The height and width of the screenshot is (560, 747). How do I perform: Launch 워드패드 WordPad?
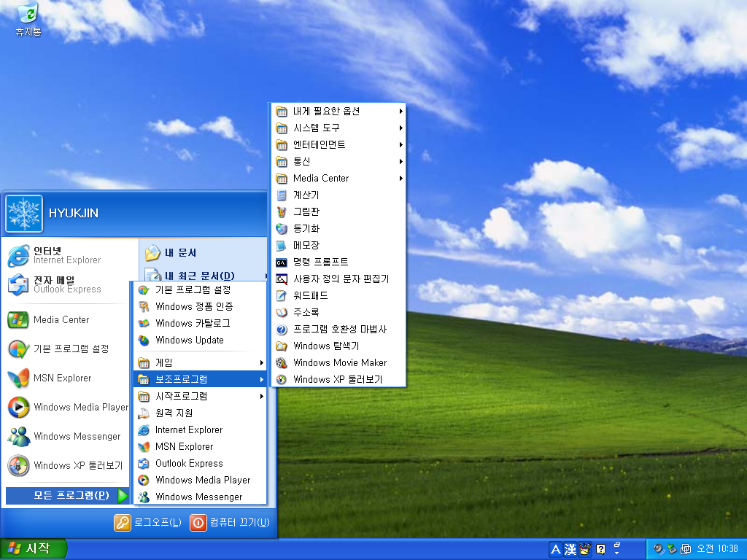pyautogui.click(x=338, y=296)
